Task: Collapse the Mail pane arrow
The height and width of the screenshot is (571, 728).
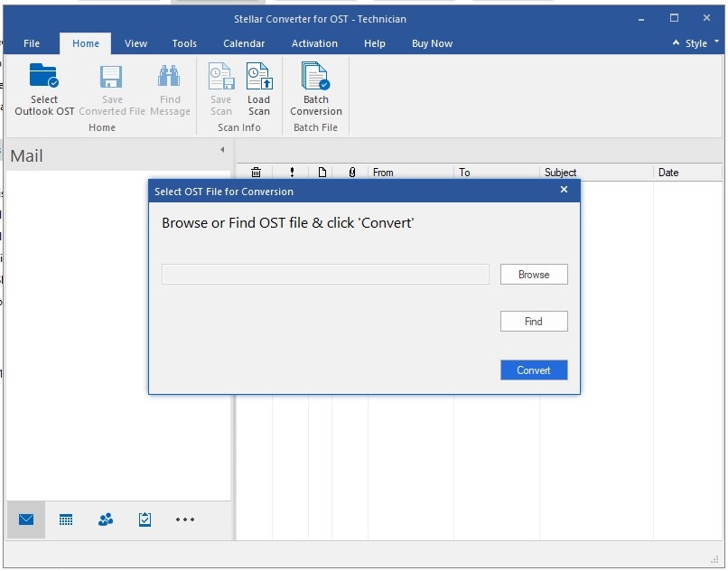Action: click(x=222, y=150)
